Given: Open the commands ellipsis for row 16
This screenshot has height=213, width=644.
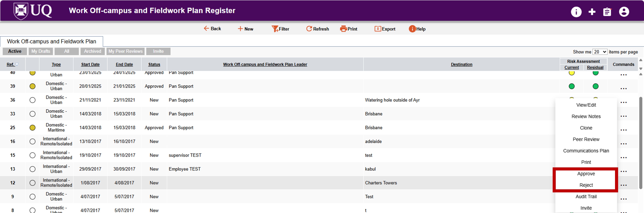Looking at the screenshot, I should [624, 144].
